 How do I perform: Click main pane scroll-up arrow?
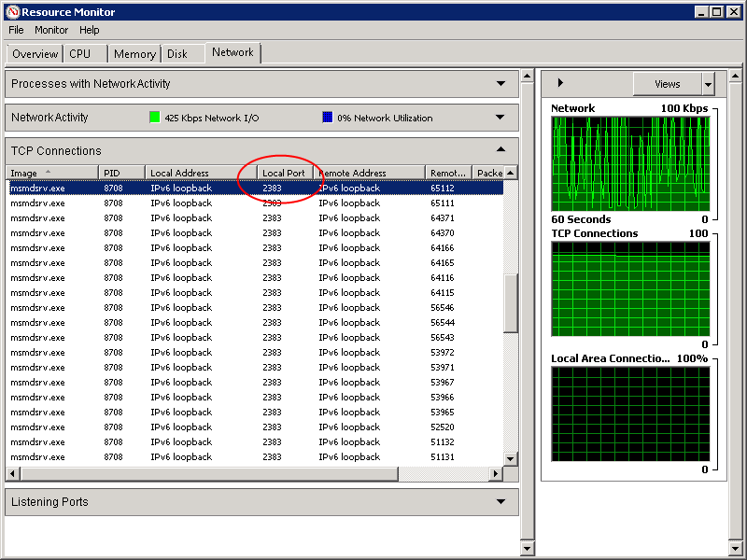click(x=528, y=77)
